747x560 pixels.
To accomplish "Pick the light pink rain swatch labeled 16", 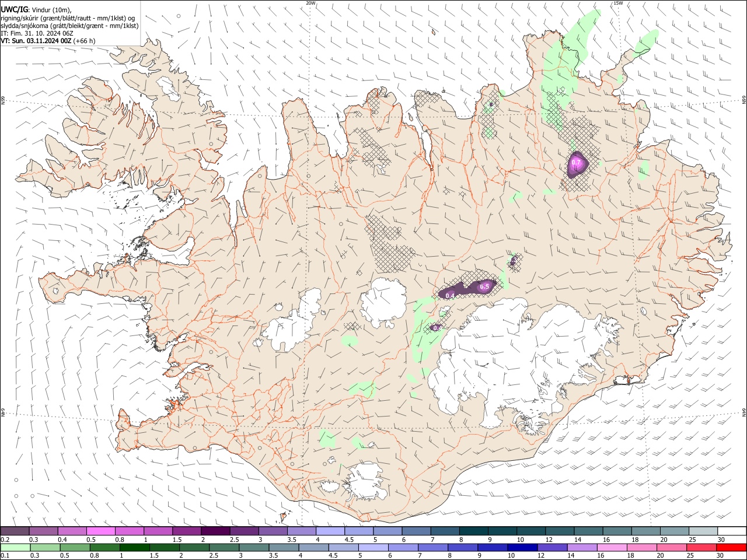I will click(x=612, y=547).
